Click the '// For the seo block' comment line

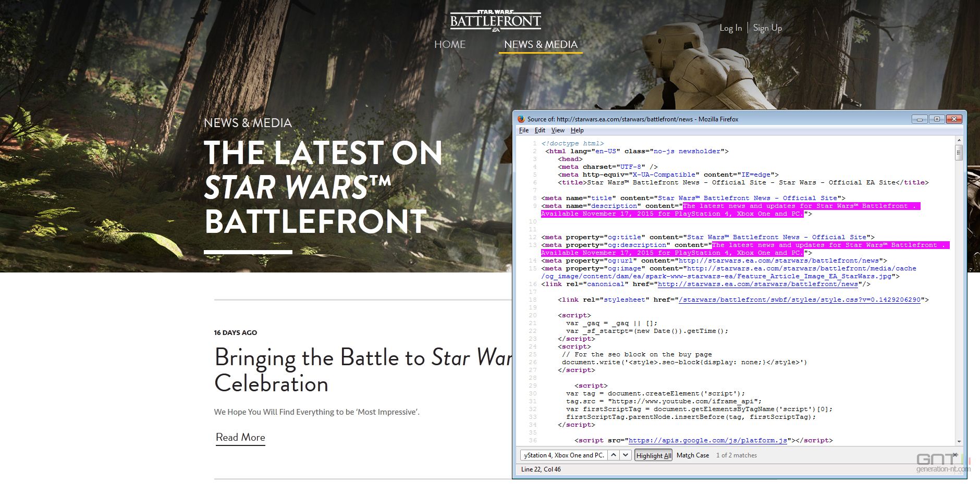pos(637,354)
